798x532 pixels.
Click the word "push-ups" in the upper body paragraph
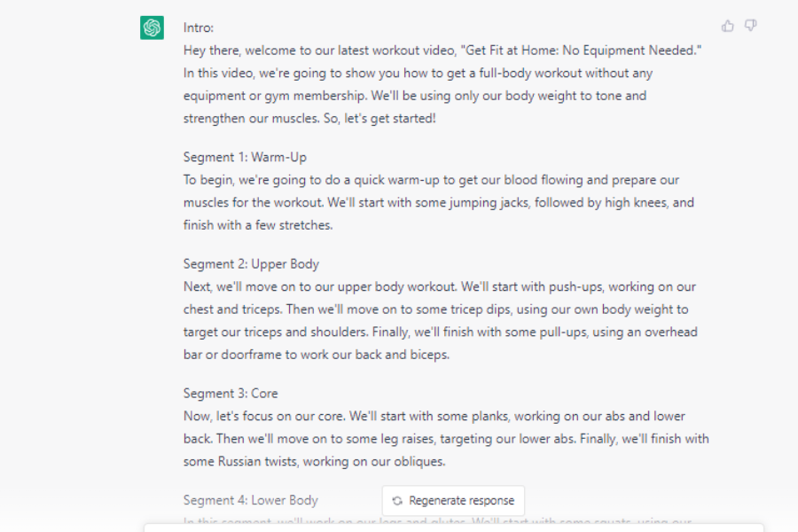coord(575,287)
